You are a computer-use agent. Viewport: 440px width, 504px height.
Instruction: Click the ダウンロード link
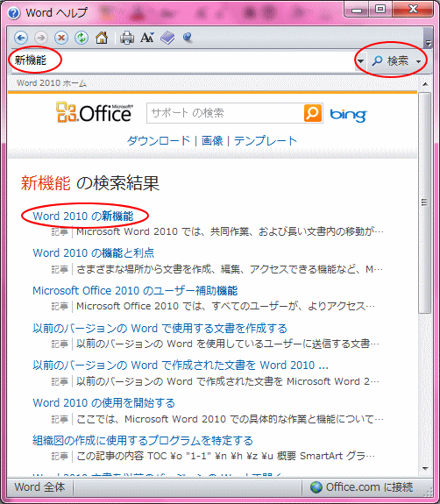159,141
